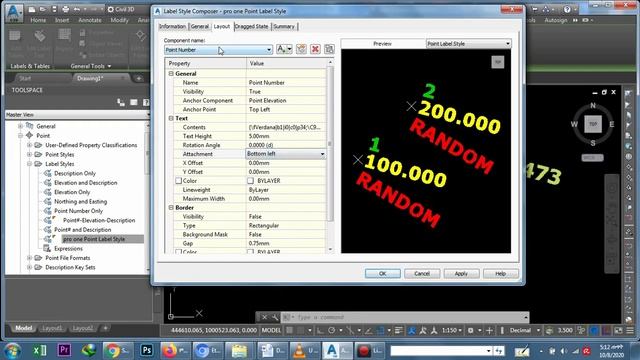
Task: Click the command line customize wrench icon
Action: [x=275, y=317]
